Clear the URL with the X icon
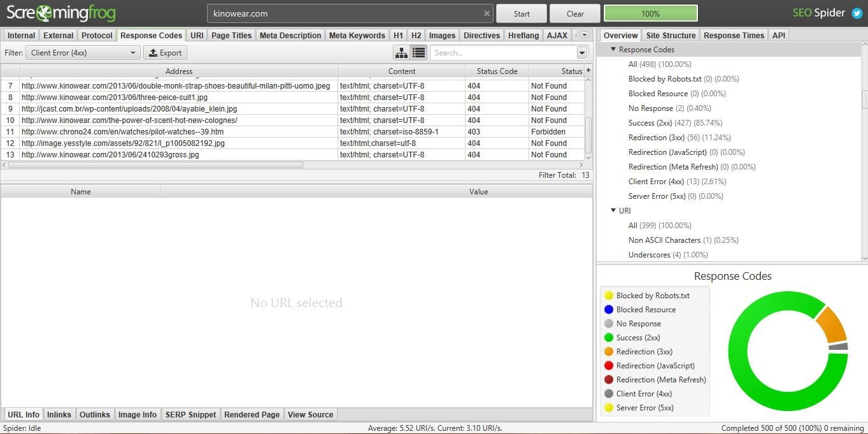This screenshot has width=868, height=434. click(487, 13)
